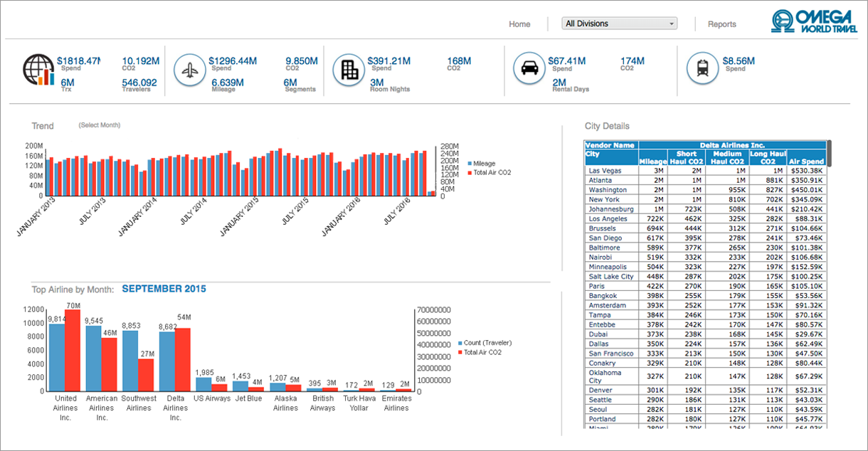Click Southwest Airlines red bar labeled 27M
Screen dimensions: 868x451
146,375
